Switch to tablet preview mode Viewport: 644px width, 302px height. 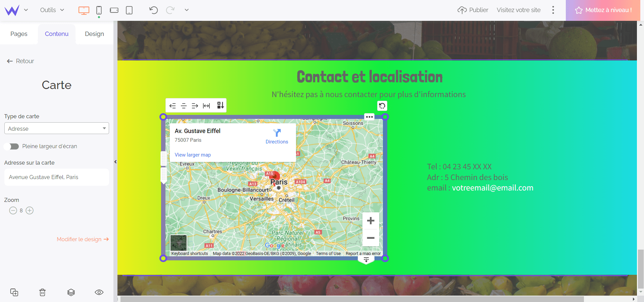click(129, 10)
